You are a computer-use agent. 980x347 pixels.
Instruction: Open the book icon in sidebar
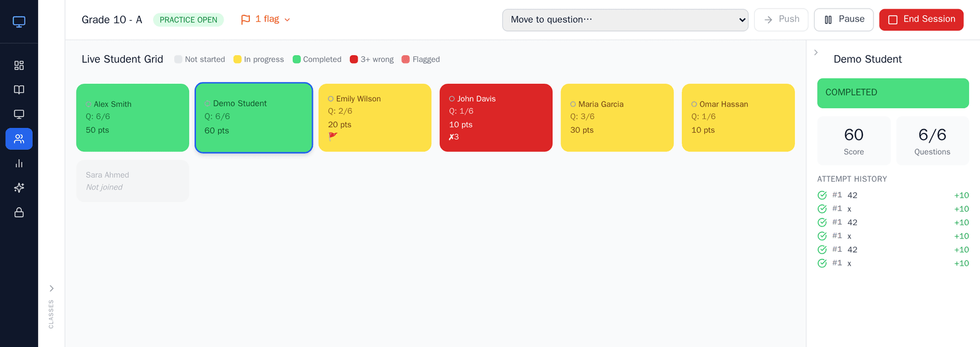click(x=19, y=90)
